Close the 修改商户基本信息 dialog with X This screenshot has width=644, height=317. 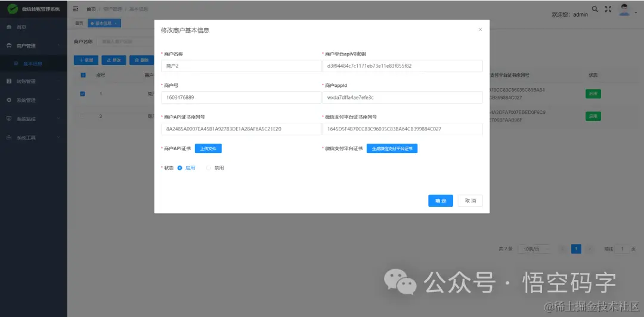coord(480,30)
